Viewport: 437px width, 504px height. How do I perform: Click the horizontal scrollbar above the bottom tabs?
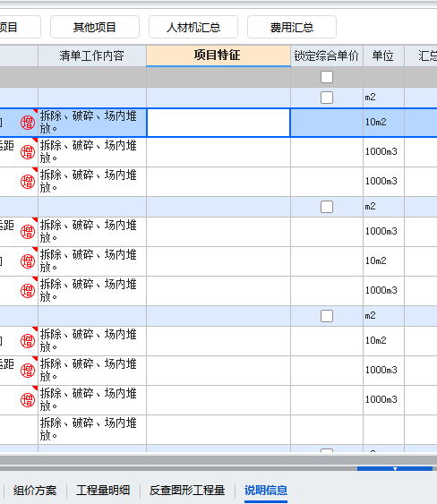[x=218, y=459]
